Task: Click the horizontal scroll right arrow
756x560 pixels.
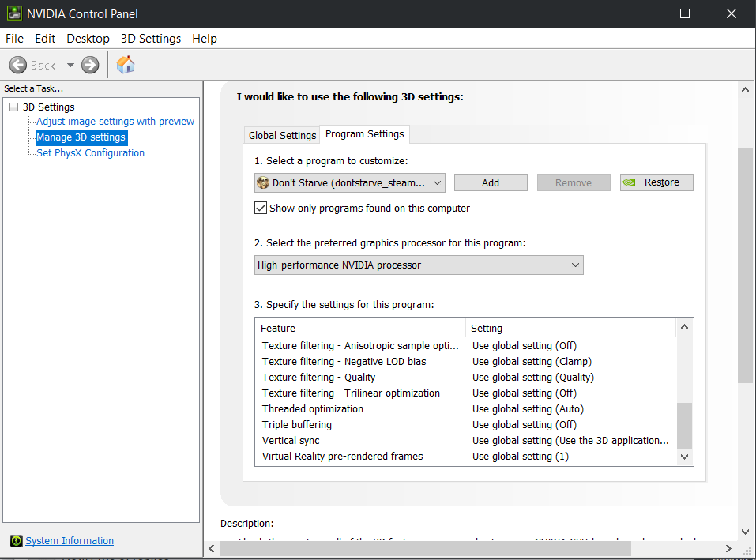Action: [728, 548]
